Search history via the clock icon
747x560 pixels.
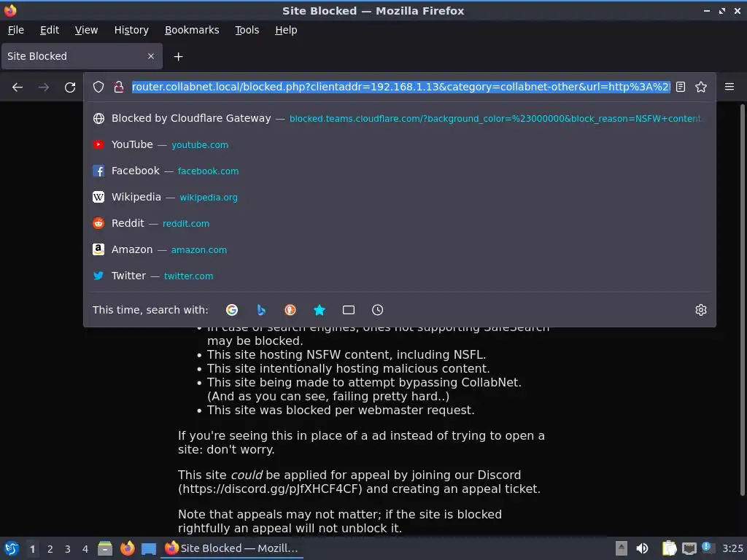tap(377, 310)
